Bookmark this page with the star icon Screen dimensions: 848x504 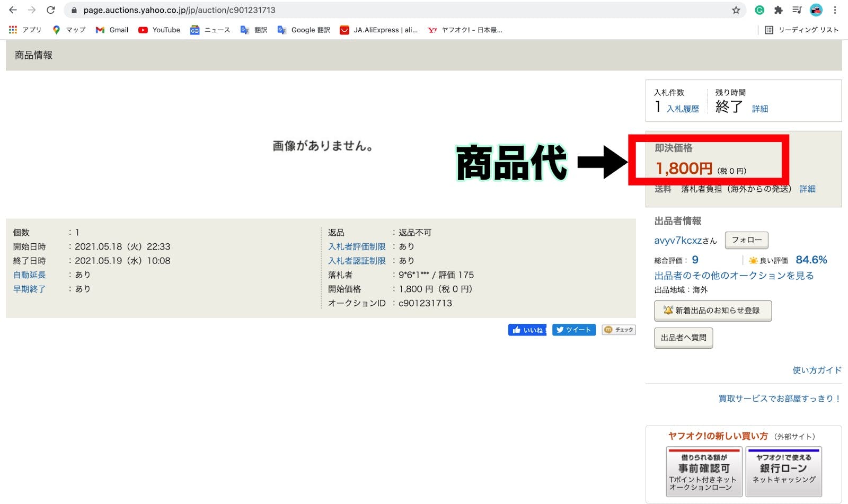pyautogui.click(x=736, y=10)
